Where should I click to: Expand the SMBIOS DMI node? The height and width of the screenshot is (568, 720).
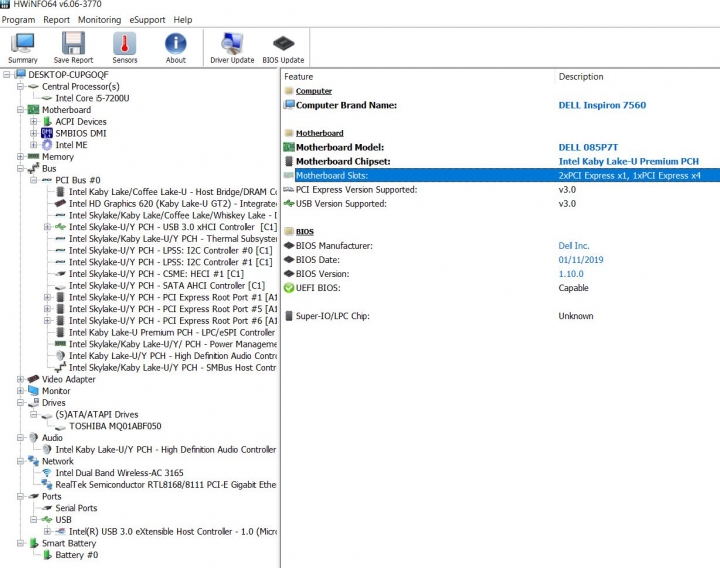coord(34,133)
